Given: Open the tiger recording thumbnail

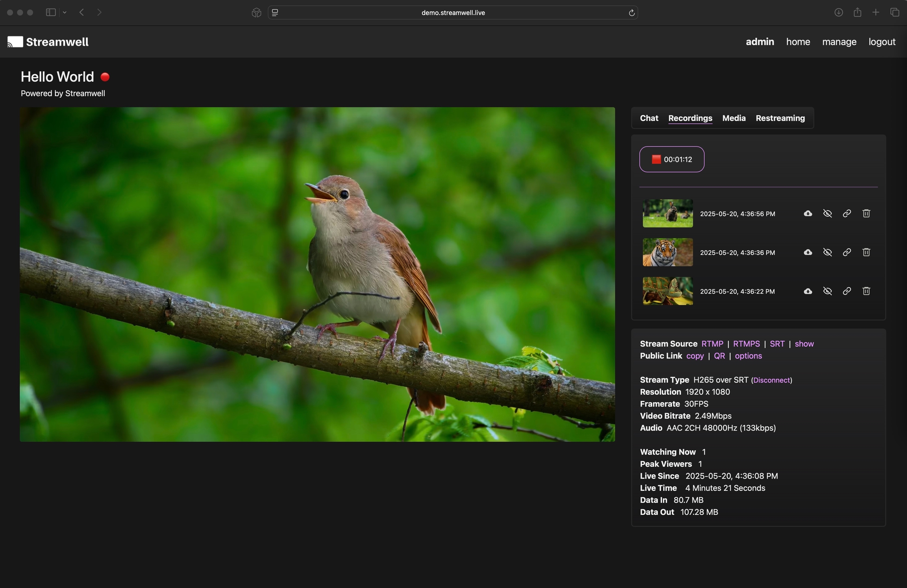Looking at the screenshot, I should pyautogui.click(x=668, y=252).
